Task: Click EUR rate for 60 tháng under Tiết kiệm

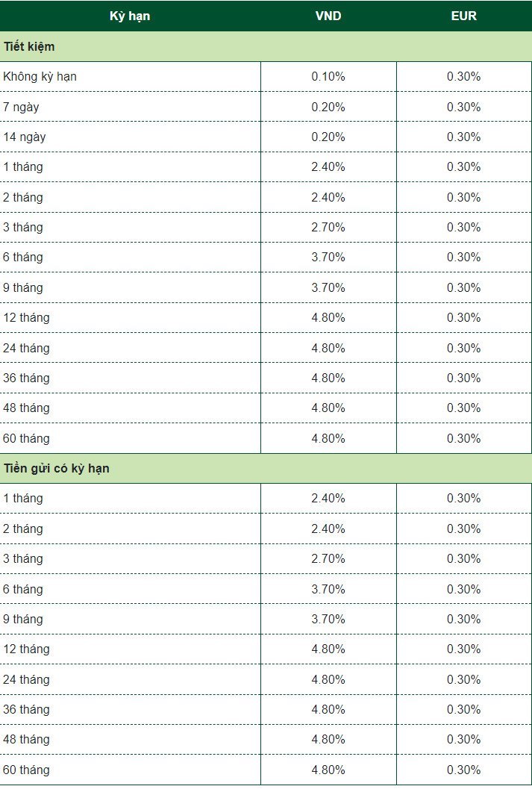Action: (x=463, y=438)
